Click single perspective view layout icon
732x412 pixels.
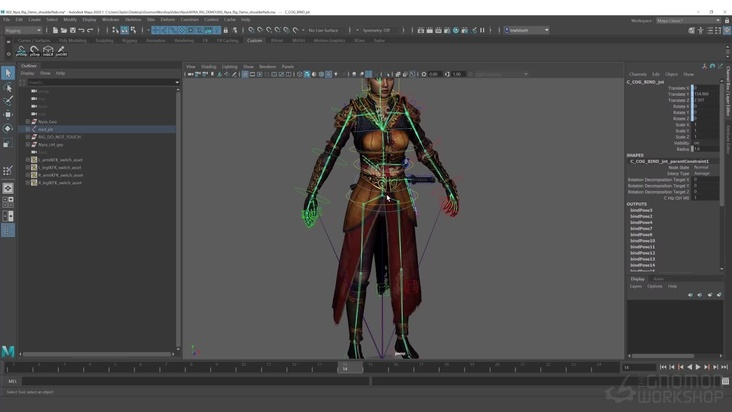8,188
